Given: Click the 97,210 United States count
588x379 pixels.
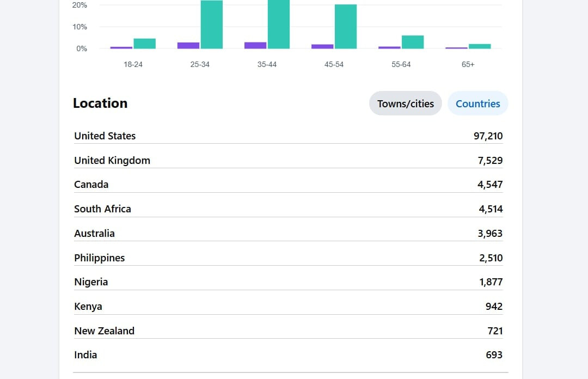Looking at the screenshot, I should 488,136.
